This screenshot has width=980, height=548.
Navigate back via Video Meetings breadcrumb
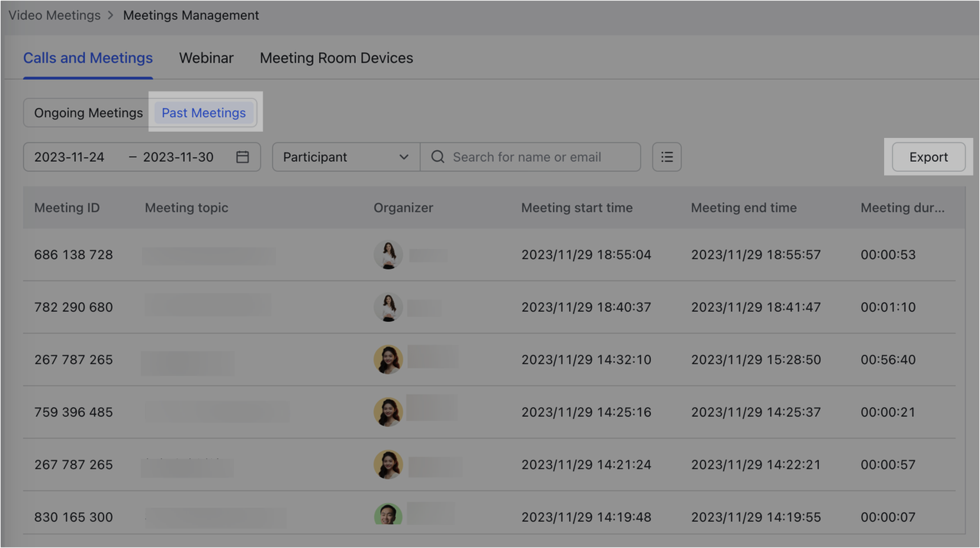(55, 15)
